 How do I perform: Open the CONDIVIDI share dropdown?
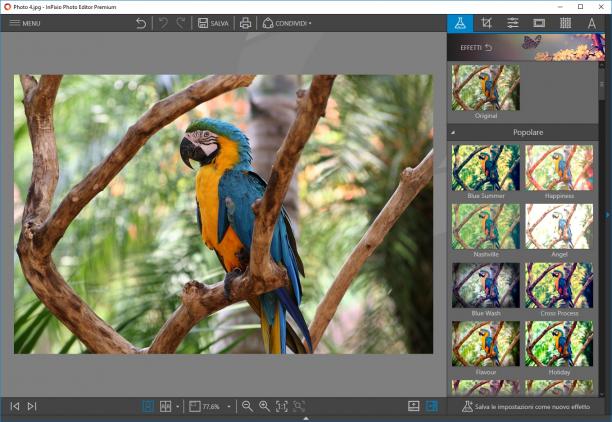[x=287, y=23]
